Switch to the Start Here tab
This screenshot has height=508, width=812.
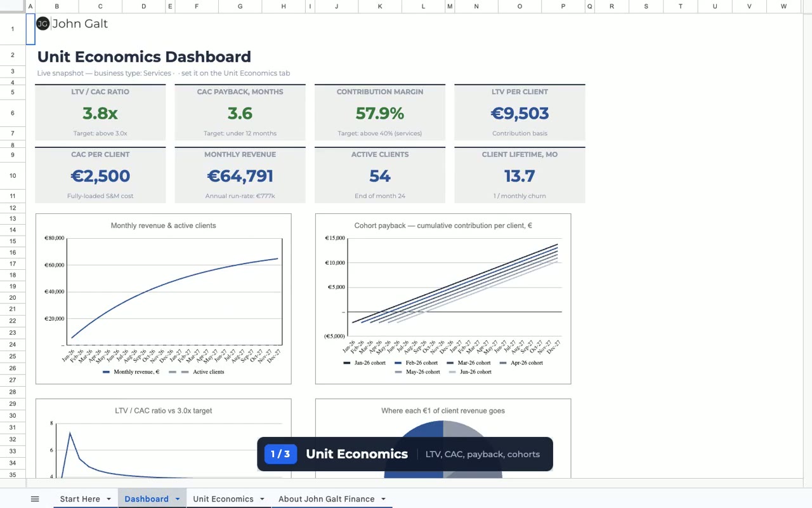click(x=80, y=499)
